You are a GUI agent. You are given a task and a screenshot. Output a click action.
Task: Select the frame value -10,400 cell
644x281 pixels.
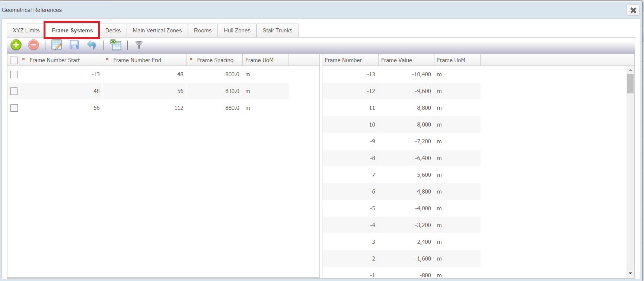[x=406, y=74]
